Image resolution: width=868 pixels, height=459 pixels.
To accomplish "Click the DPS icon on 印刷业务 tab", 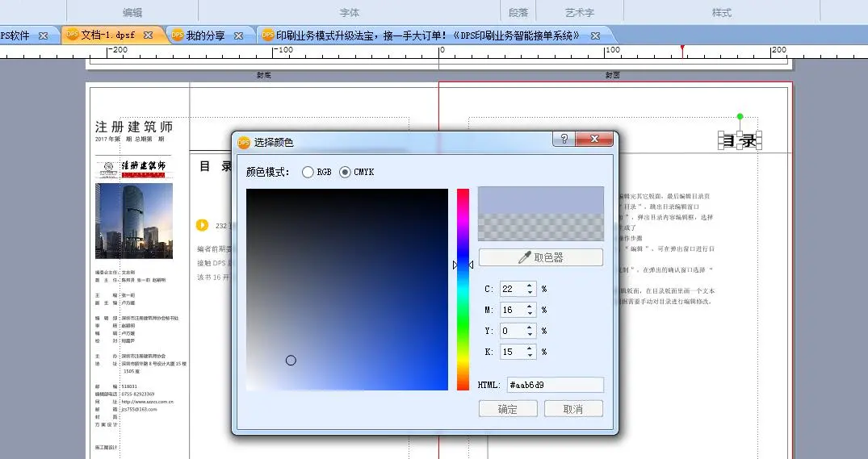I will point(268,35).
